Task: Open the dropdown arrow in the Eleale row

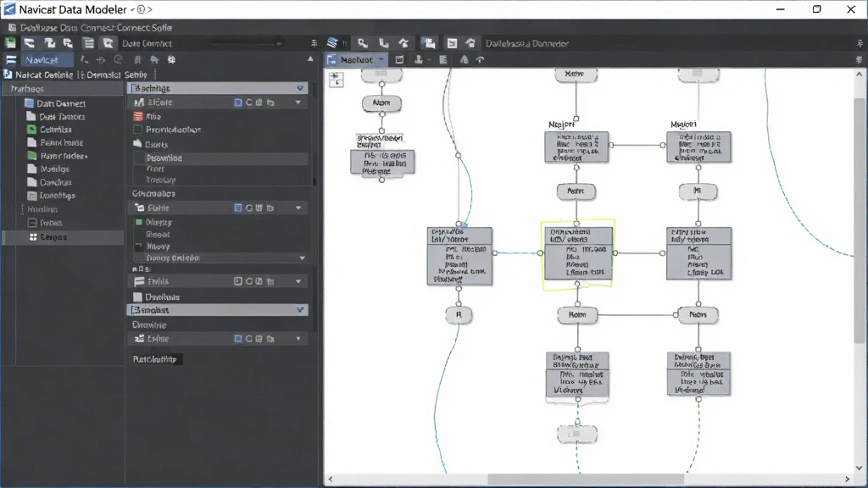Action: click(298, 103)
